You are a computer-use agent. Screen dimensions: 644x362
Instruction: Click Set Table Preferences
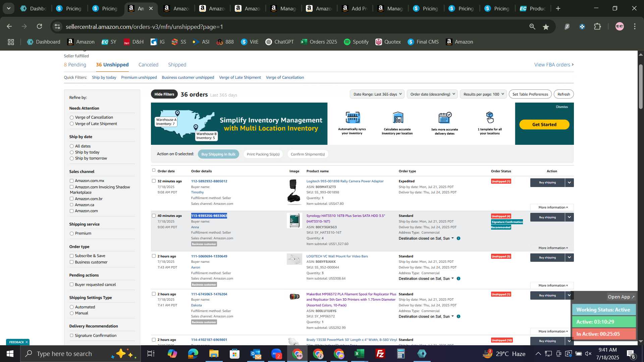pyautogui.click(x=530, y=94)
